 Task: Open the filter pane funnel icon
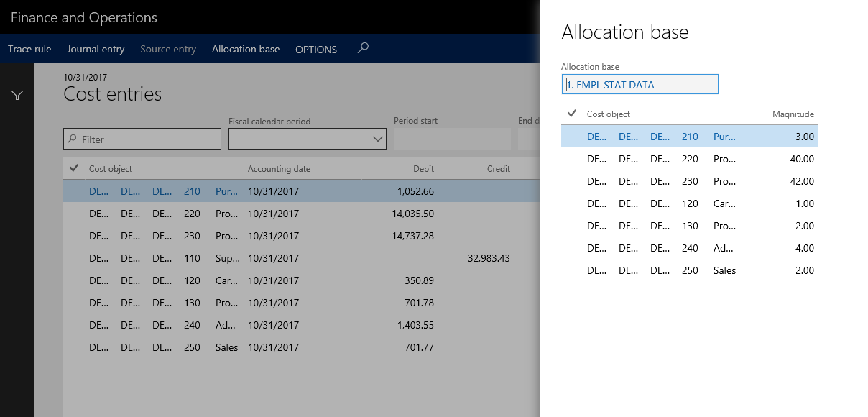pos(17,96)
